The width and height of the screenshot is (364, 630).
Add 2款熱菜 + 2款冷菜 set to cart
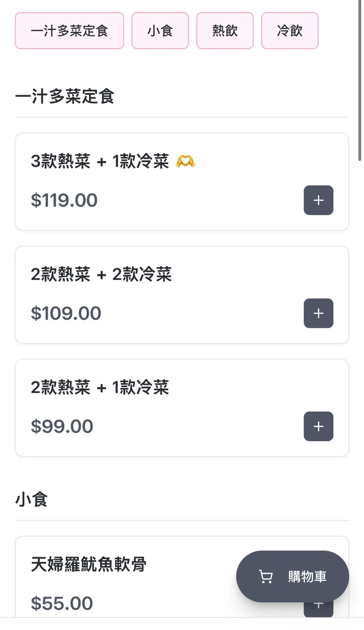(318, 313)
